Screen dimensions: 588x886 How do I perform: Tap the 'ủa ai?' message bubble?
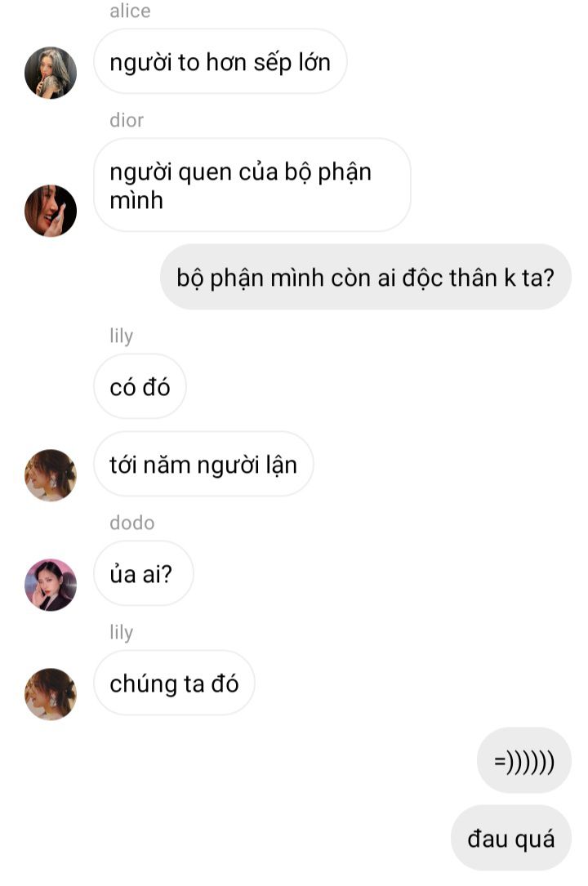[144, 573]
